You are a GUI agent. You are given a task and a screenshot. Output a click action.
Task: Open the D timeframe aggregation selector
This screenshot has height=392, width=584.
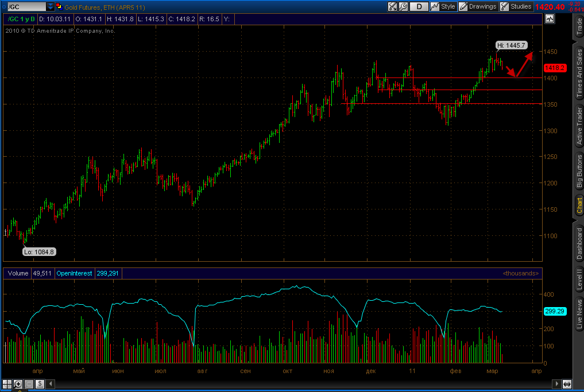(419, 7)
